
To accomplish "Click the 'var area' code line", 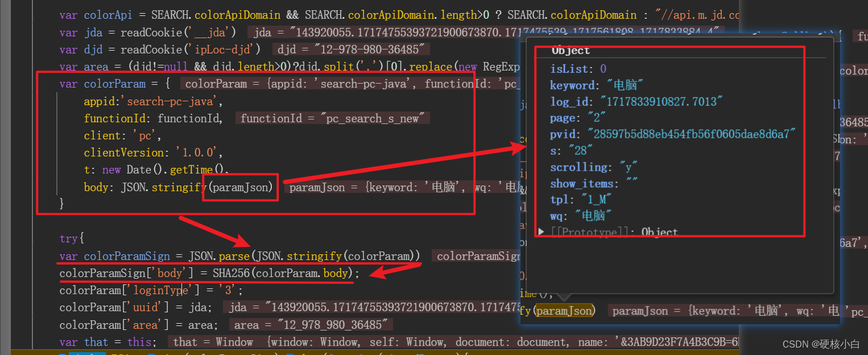I will [290, 67].
